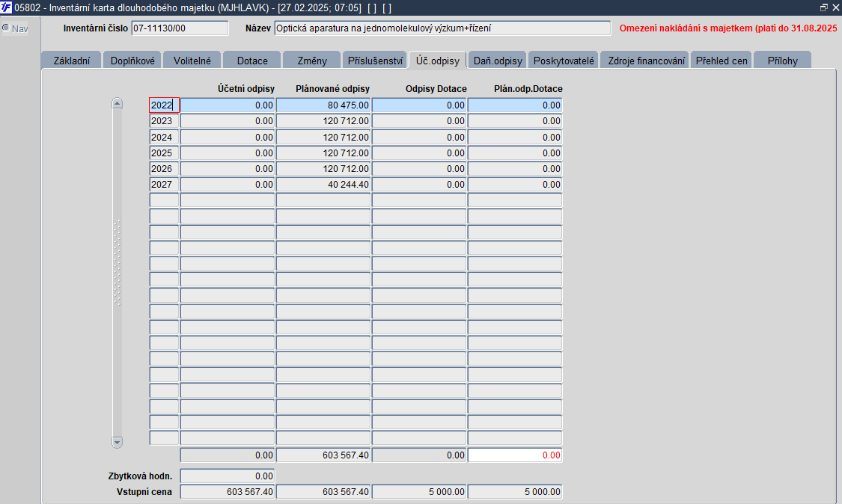Click the Účetní odpisy value for 2022
This screenshot has height=504, width=842.
click(228, 105)
